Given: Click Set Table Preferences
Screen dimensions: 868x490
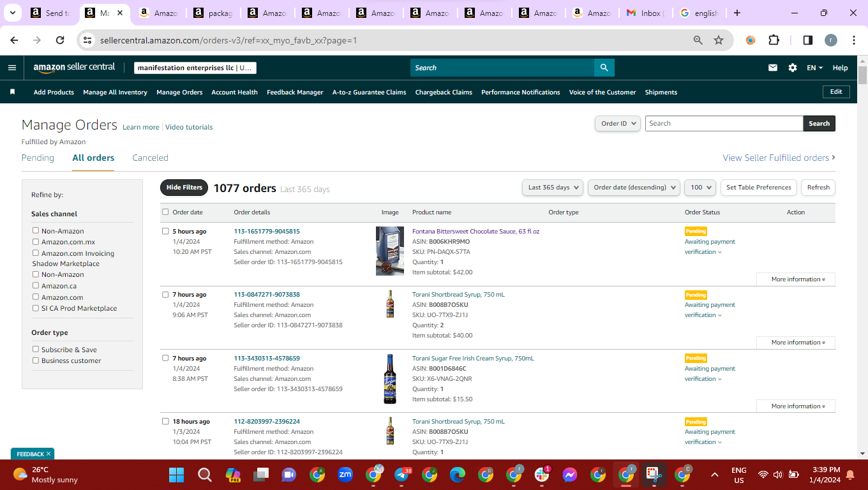Looking at the screenshot, I should click(x=759, y=188).
